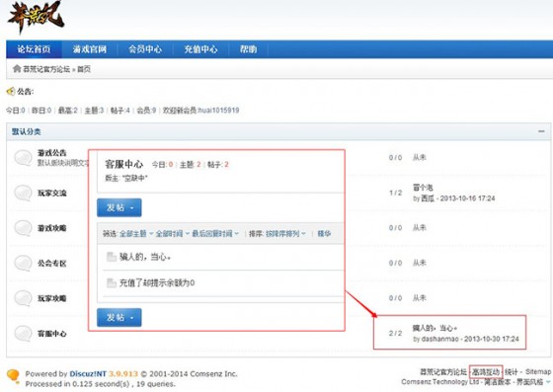Screen dimensions: 553x392
Task: Open thread 充值了却提示余额为0
Action: (x=157, y=282)
